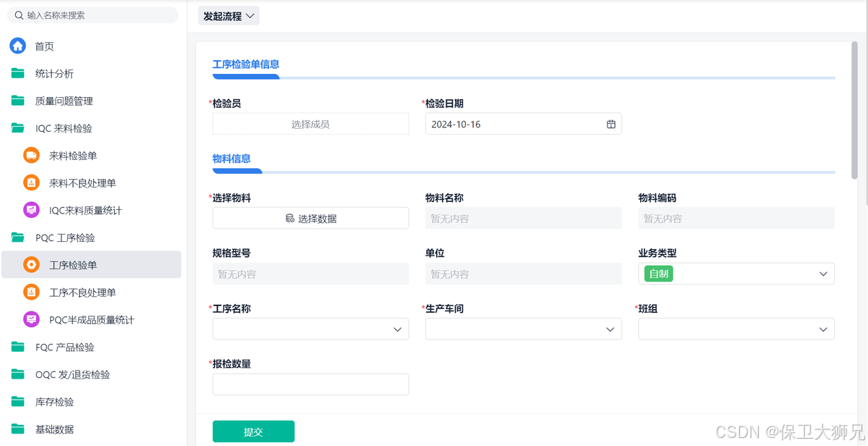Click the orange circle icon for 工序检验单
The height and width of the screenshot is (446, 868).
click(31, 265)
